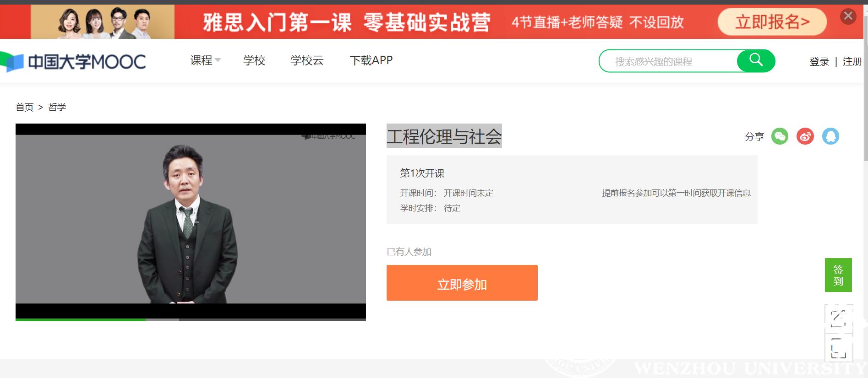Image resolution: width=868 pixels, height=378 pixels.
Task: Open the edit feedback pencil icon
Action: 838,318
